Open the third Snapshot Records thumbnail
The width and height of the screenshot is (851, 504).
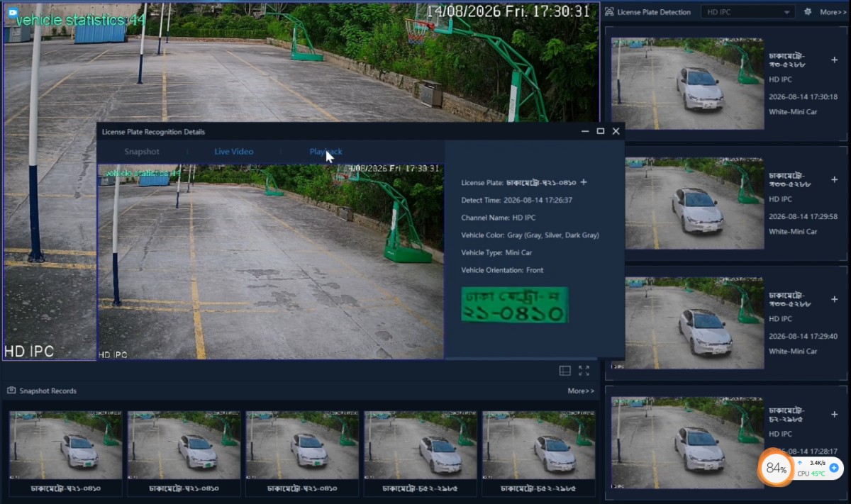(x=302, y=445)
